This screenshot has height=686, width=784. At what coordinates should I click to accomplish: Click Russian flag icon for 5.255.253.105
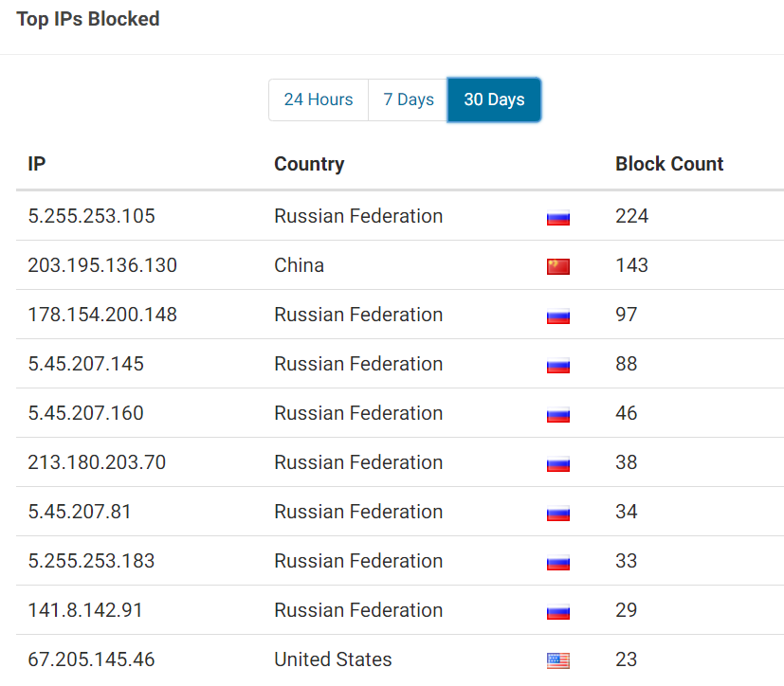(558, 217)
